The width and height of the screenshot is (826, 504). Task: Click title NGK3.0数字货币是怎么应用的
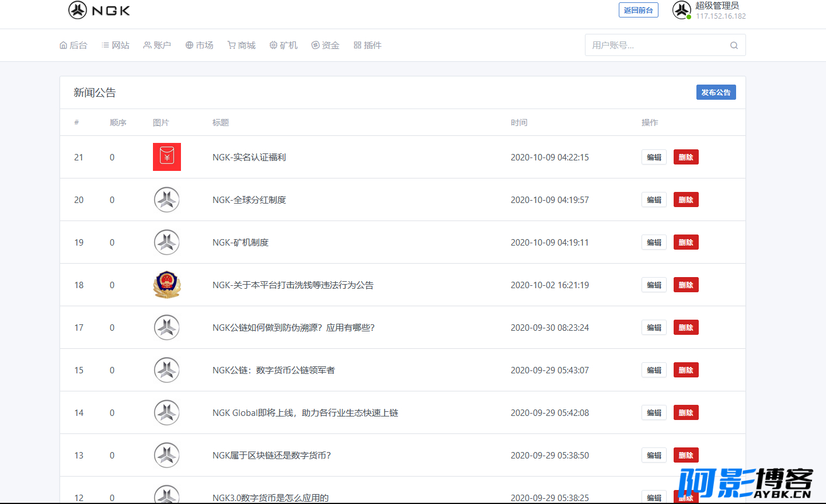click(x=271, y=498)
